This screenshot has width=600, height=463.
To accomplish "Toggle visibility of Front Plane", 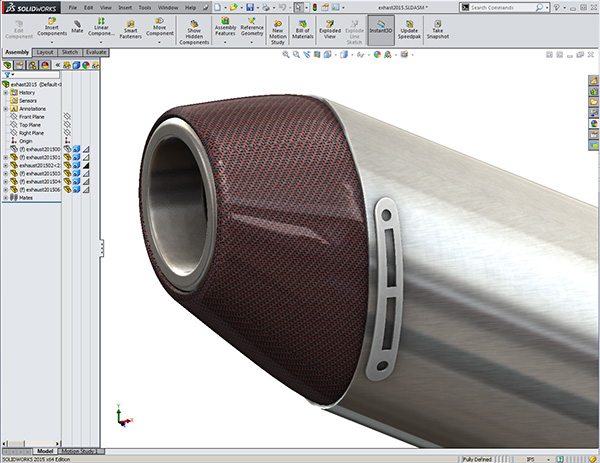I will pos(68,117).
